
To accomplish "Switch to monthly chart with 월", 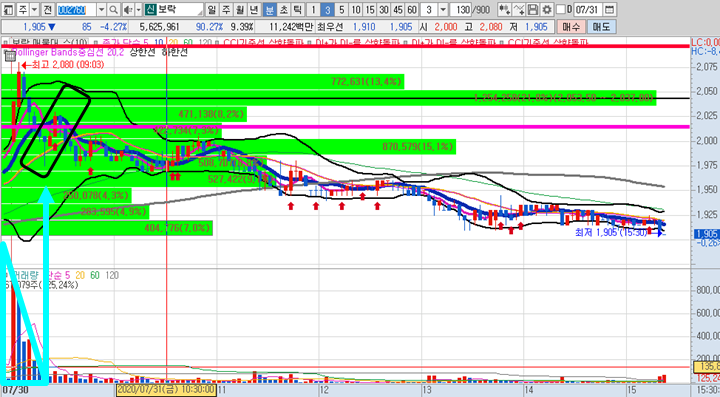I will [x=240, y=9].
